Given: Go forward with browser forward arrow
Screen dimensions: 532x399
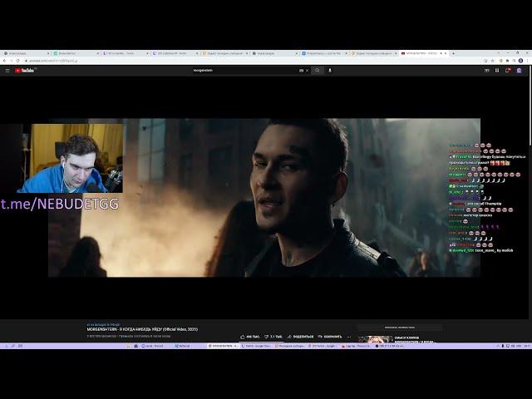Looking at the screenshot, I should (11, 61).
